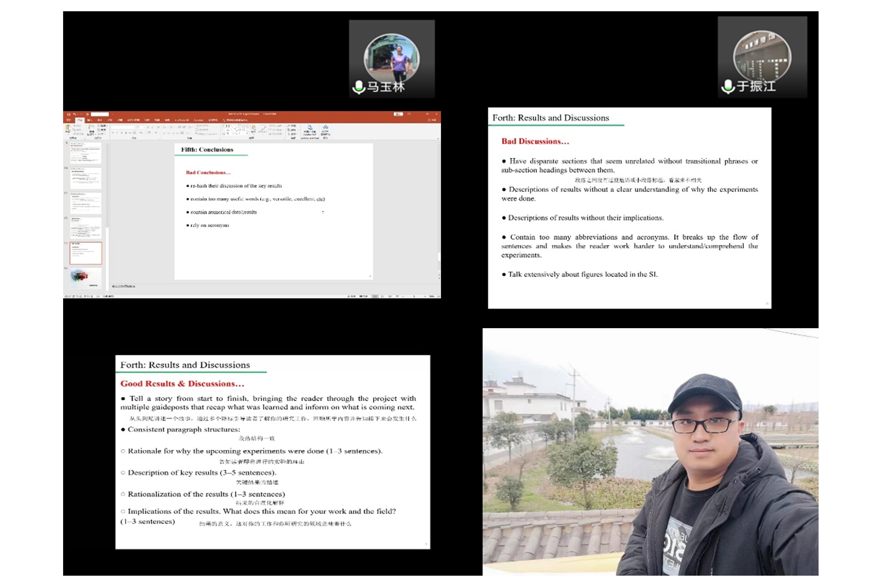
Task: Click the Share button at ribbon right
Action: coord(432,120)
